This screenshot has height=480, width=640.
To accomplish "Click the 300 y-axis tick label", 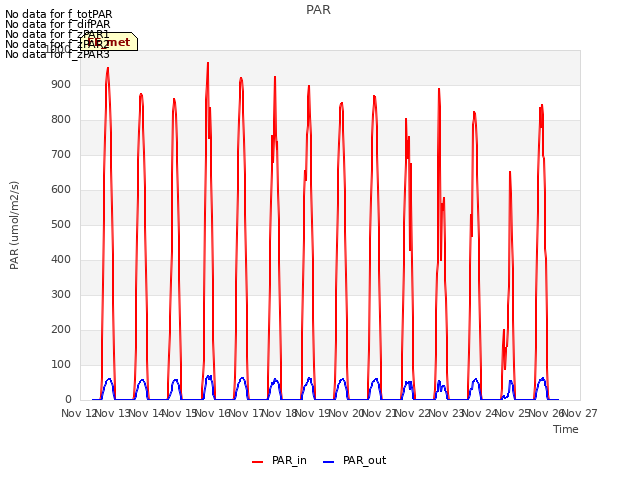I will coord(61,295).
